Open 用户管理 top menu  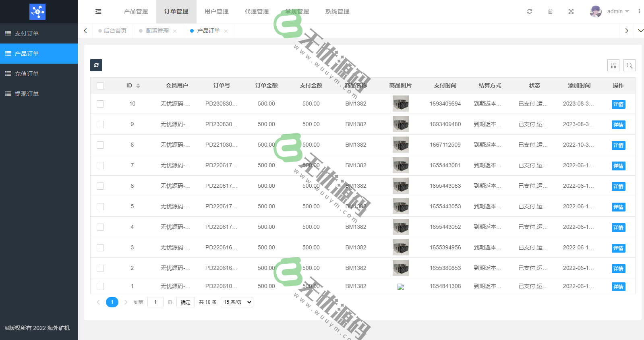tap(216, 11)
